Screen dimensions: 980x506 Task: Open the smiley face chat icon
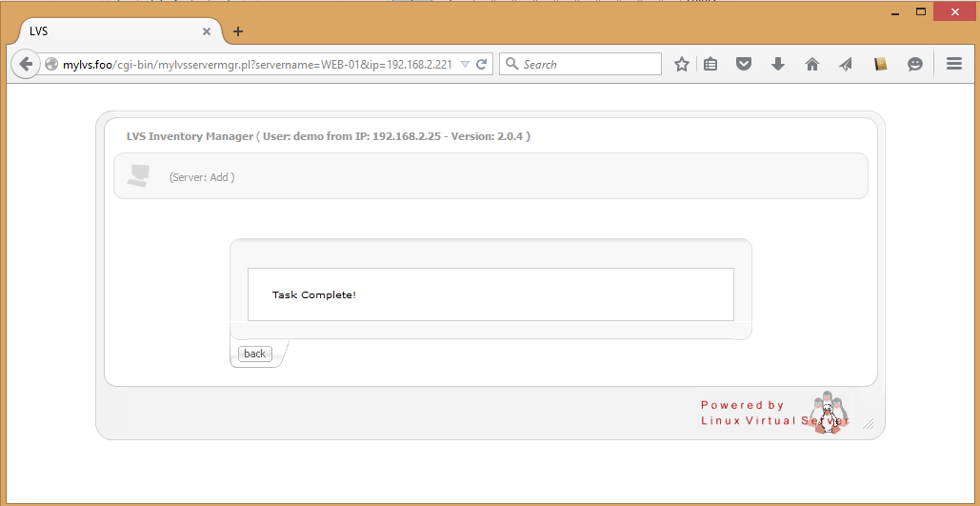(x=915, y=65)
